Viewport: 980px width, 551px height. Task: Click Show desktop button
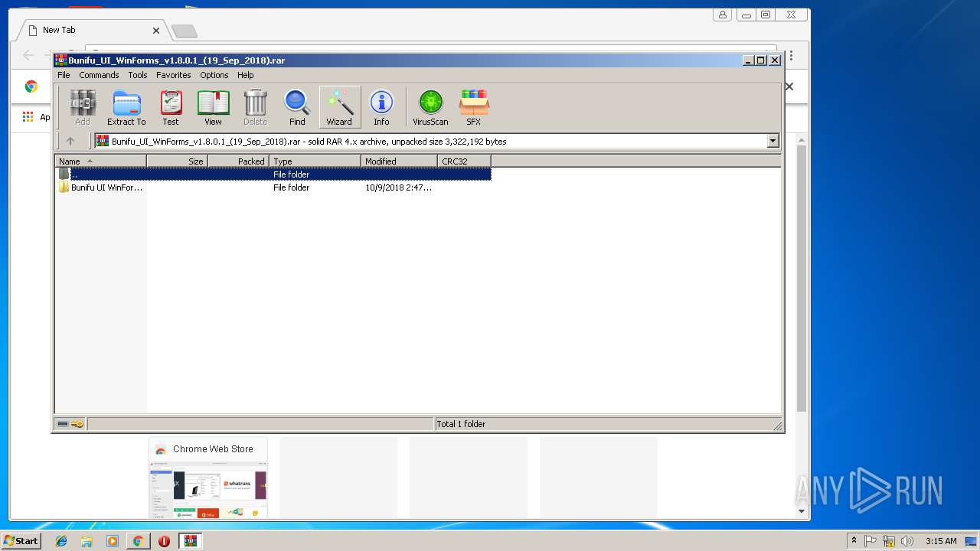pos(972,541)
